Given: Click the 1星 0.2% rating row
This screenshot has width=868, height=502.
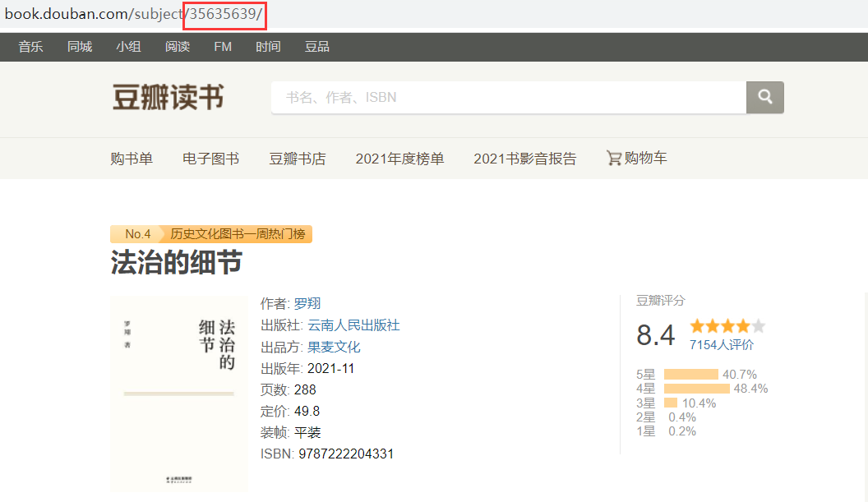Looking at the screenshot, I should [x=666, y=431].
